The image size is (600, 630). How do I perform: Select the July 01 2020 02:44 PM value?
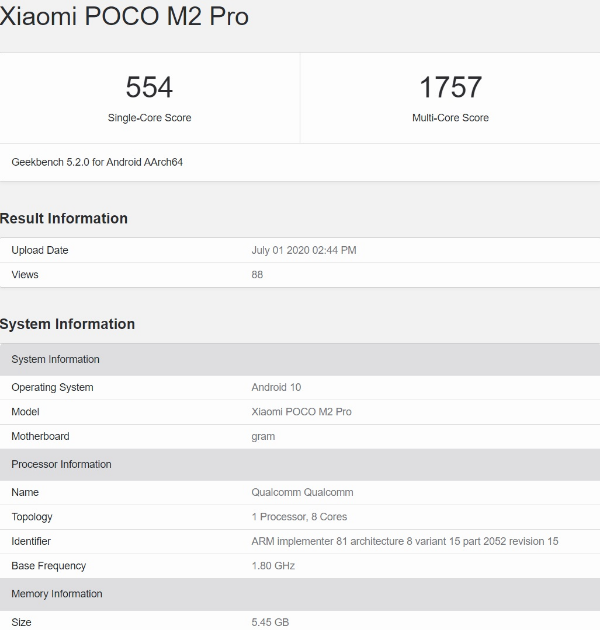(x=304, y=250)
